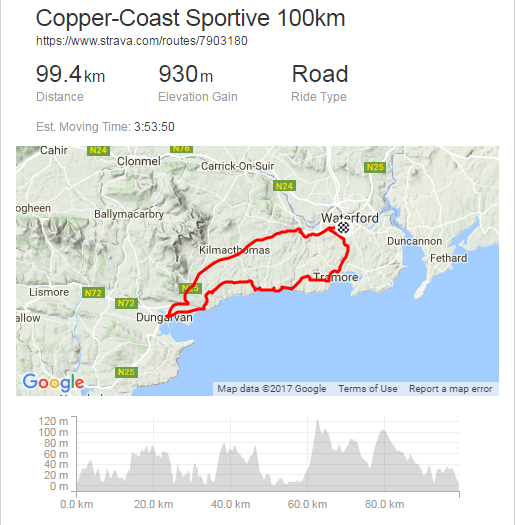Open the Strava route URL link
The image size is (516, 525).
(x=142, y=41)
